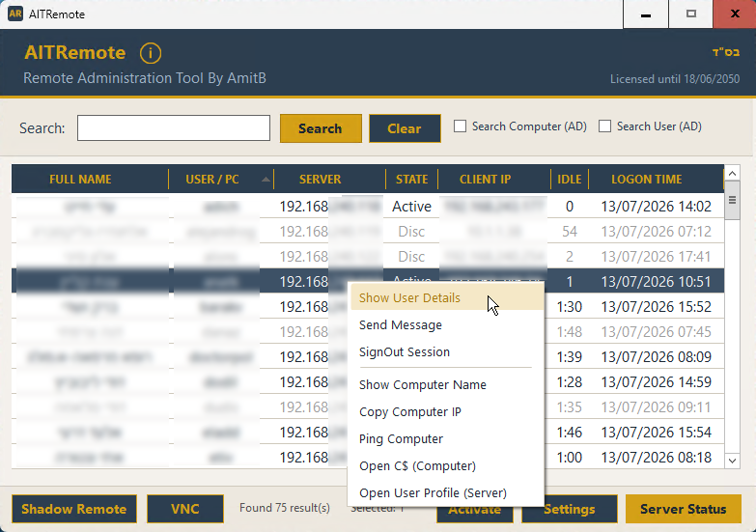Screen dimensions: 756x532
Task: Click the table scrollbar down arrow
Action: coord(733,461)
